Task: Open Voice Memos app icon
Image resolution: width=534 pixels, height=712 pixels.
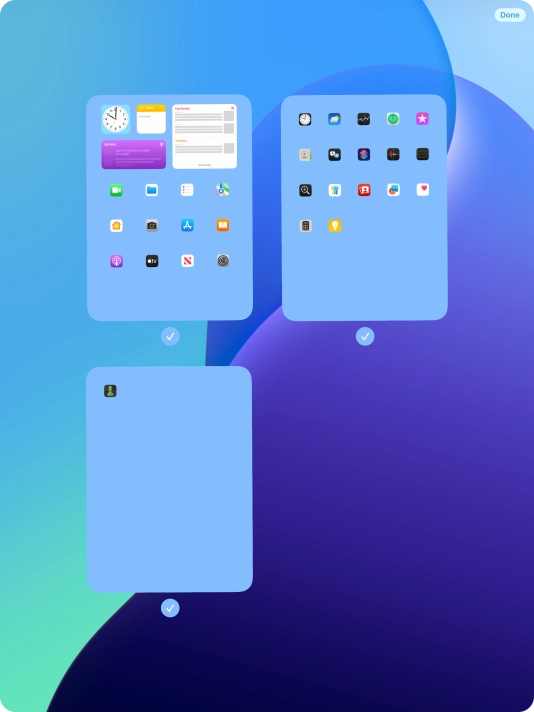Action: pyautogui.click(x=393, y=154)
